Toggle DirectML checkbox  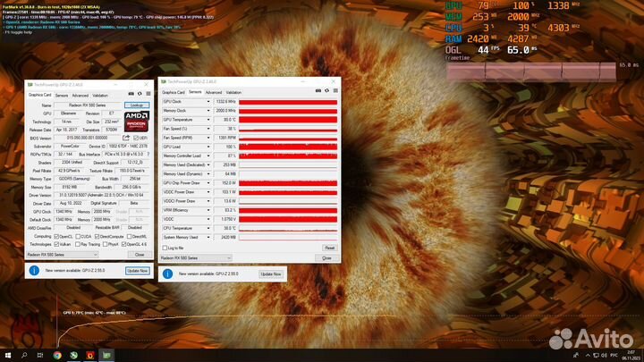click(x=129, y=236)
